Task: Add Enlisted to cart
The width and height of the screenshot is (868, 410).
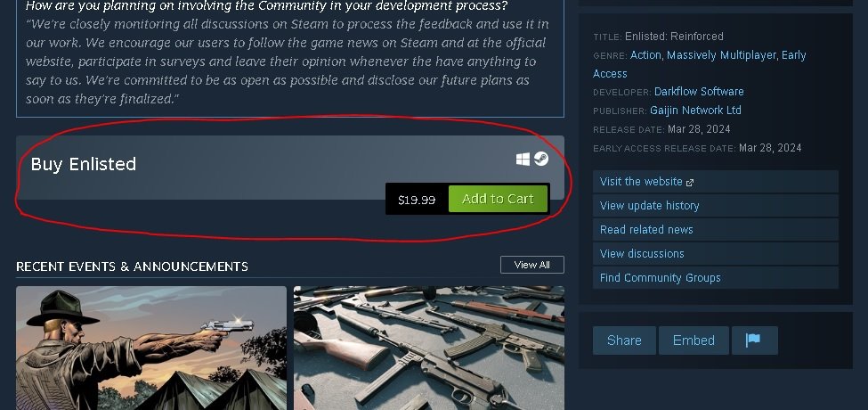Action: [498, 199]
